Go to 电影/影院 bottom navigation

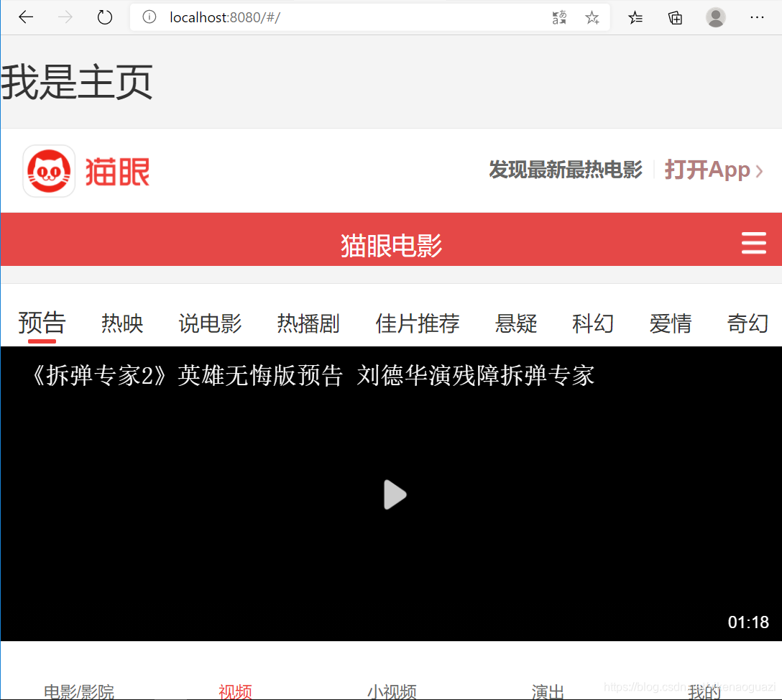(x=79, y=691)
